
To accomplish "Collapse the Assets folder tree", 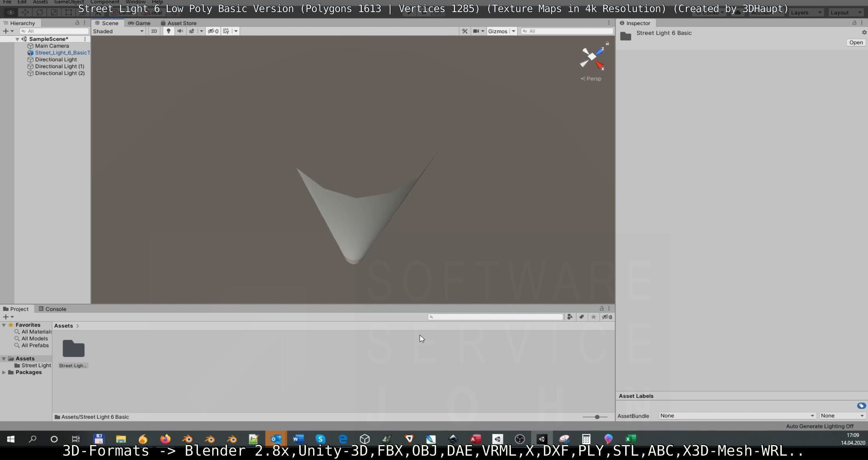I will point(4,359).
